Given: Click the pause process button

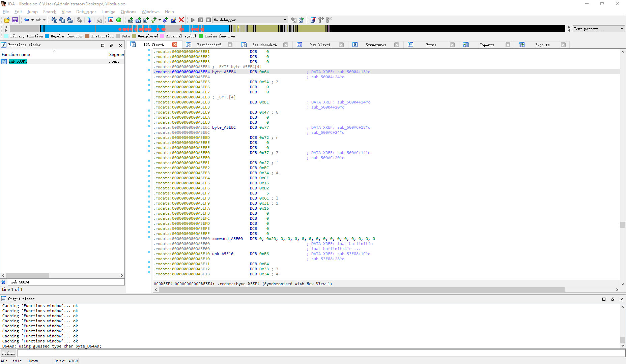Looking at the screenshot, I should tap(201, 20).
